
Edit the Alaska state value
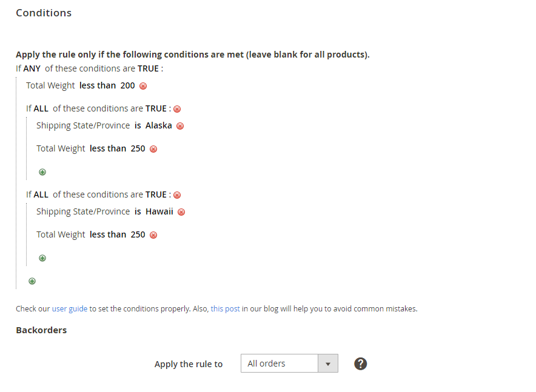coord(159,125)
